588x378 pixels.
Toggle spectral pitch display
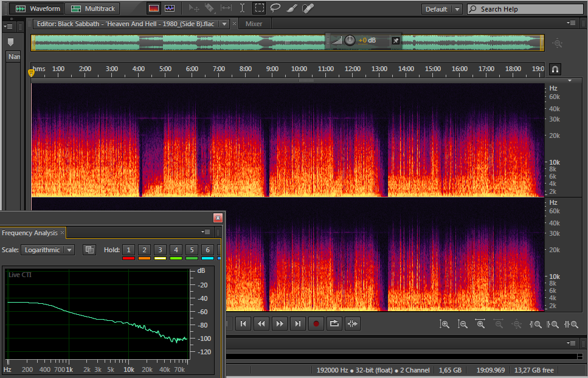[x=170, y=9]
